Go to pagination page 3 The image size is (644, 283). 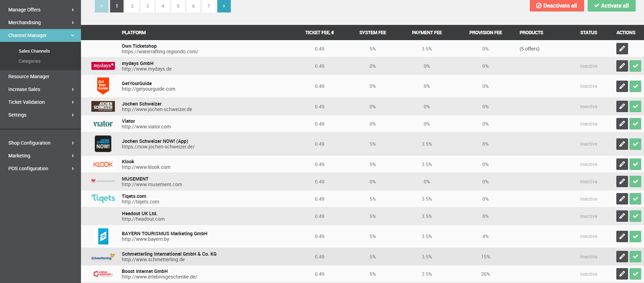147,6
